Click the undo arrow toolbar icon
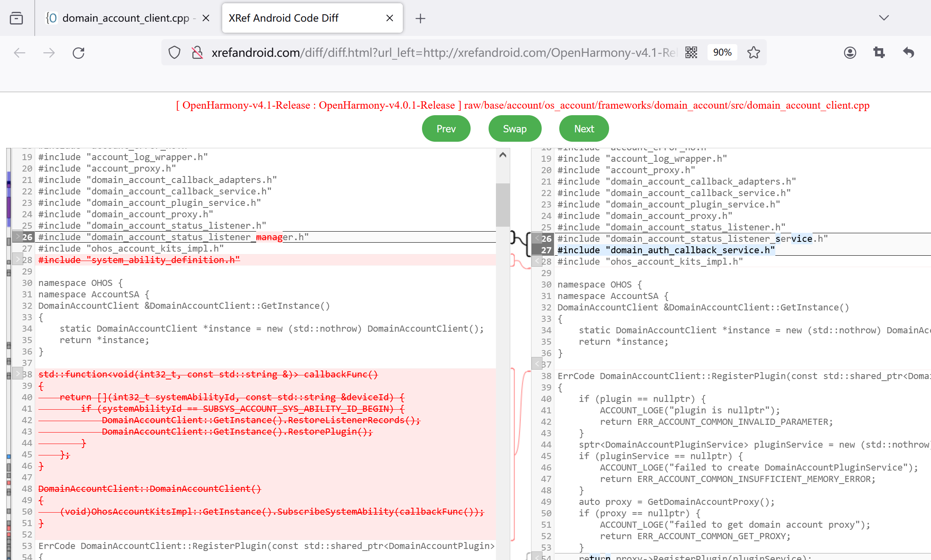Viewport: 931px width, 560px height. pos(909,53)
